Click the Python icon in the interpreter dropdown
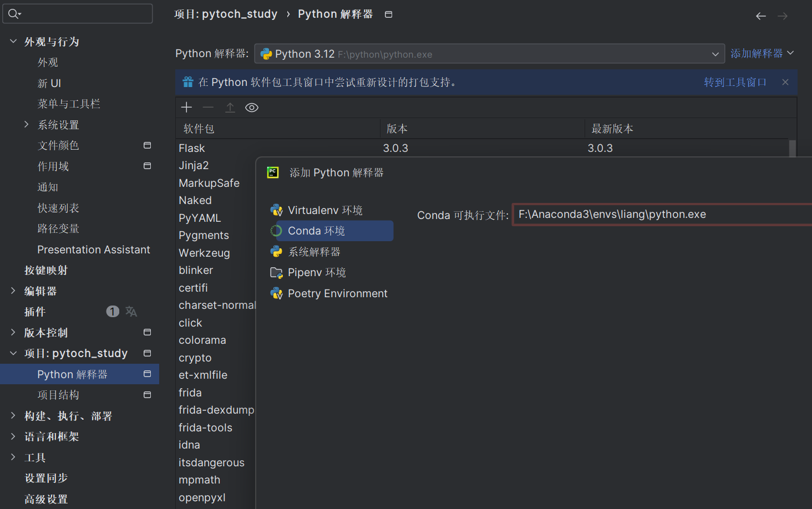 point(266,54)
